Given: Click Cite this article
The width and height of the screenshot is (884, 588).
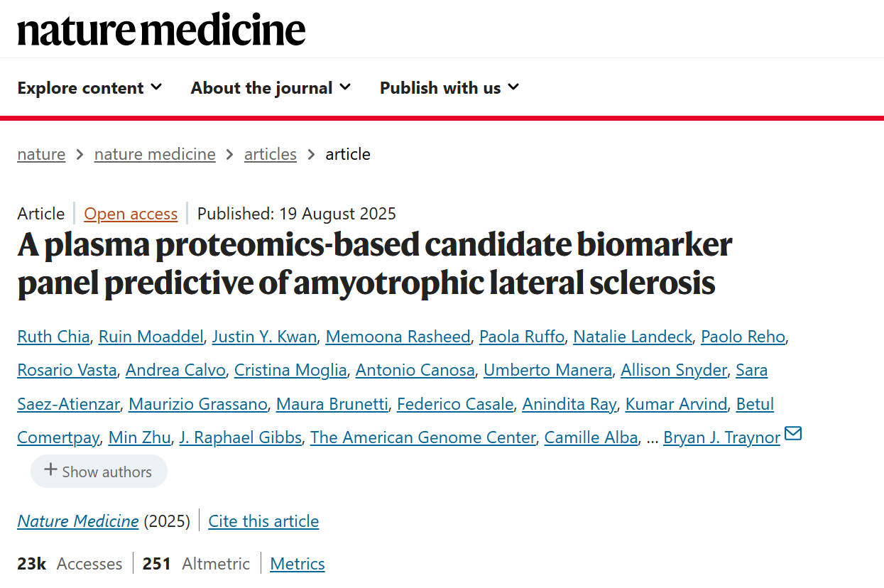Looking at the screenshot, I should pyautogui.click(x=263, y=521).
